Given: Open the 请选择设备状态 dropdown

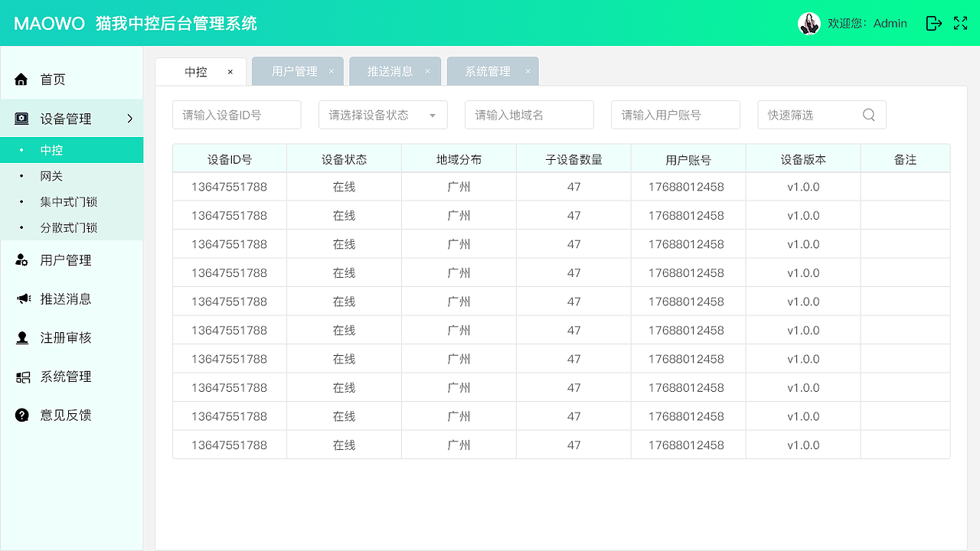Looking at the screenshot, I should click(x=383, y=115).
